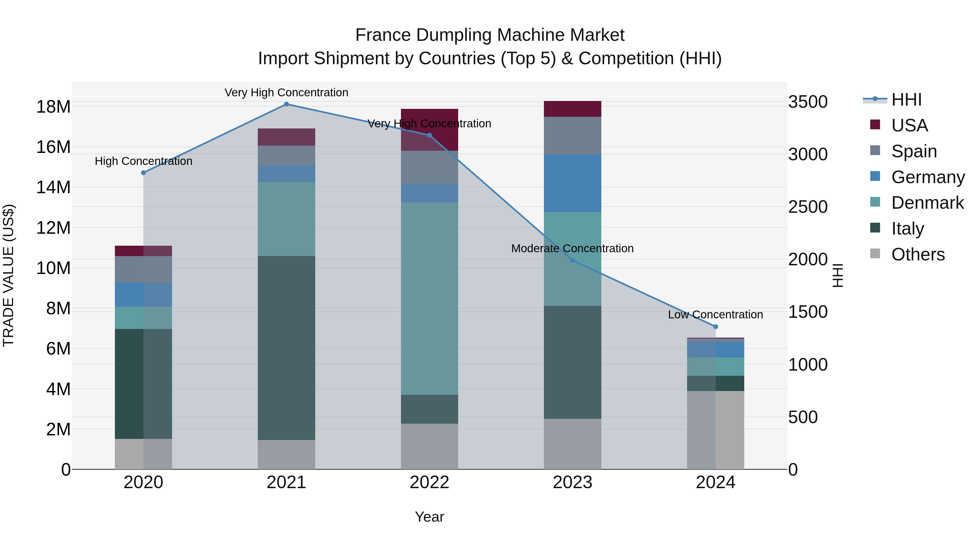Image resolution: width=980 pixels, height=551 pixels.
Task: Toggle the Denmark legend entry
Action: pyautogui.click(x=917, y=203)
